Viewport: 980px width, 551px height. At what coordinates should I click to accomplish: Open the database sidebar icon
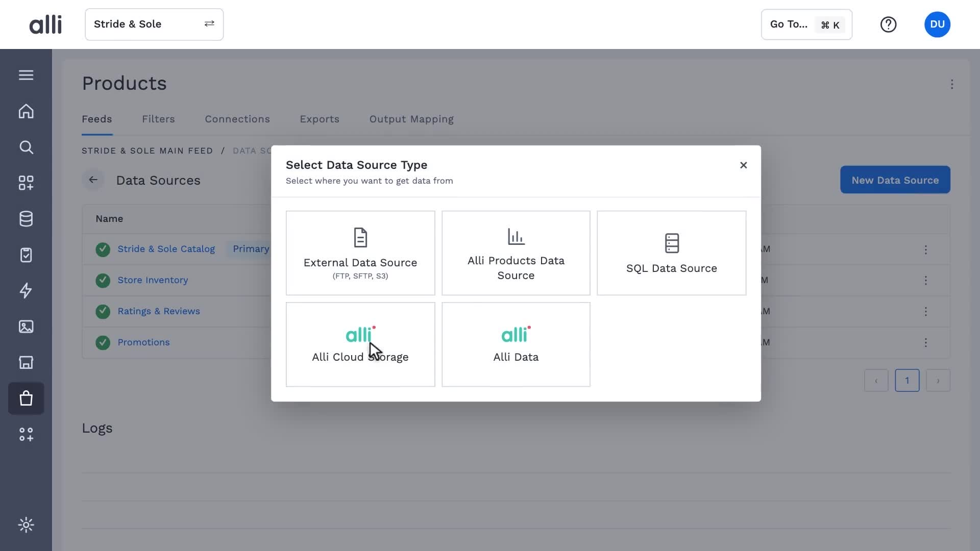tap(26, 219)
